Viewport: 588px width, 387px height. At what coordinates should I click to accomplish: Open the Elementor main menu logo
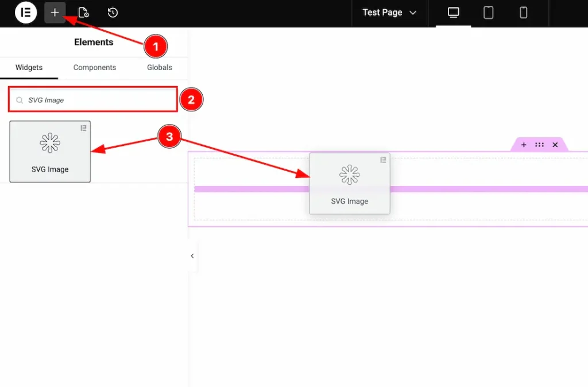[x=25, y=13]
